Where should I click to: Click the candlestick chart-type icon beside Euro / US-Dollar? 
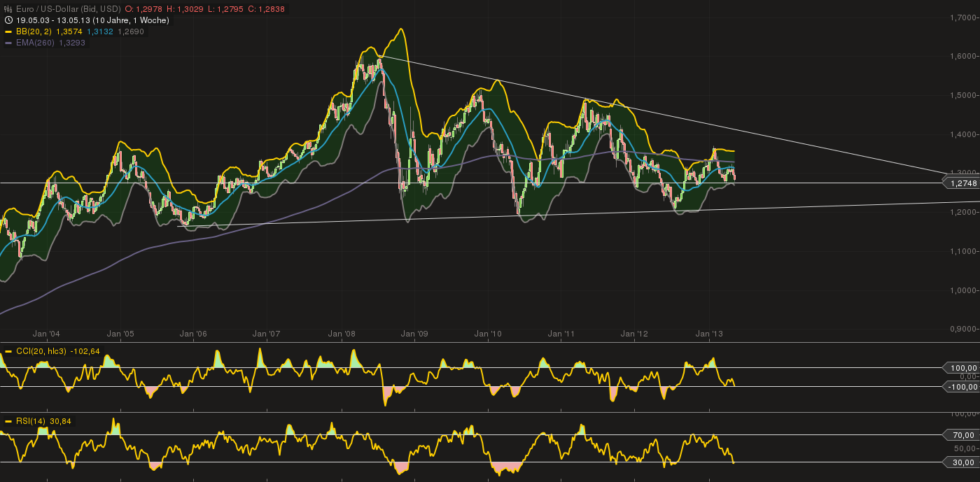tap(8, 9)
